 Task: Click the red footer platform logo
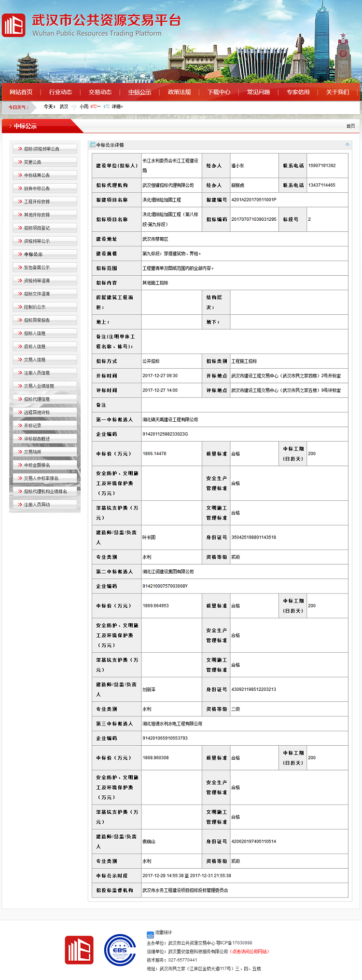click(x=79, y=950)
